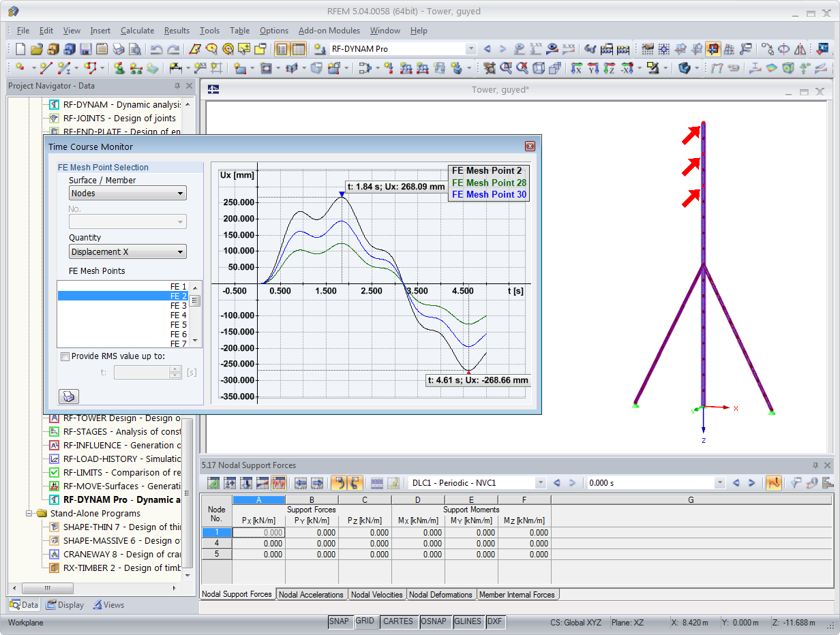The height and width of the screenshot is (635, 840).
Task: Toggle OSNAP in the status bar
Action: [x=434, y=621]
